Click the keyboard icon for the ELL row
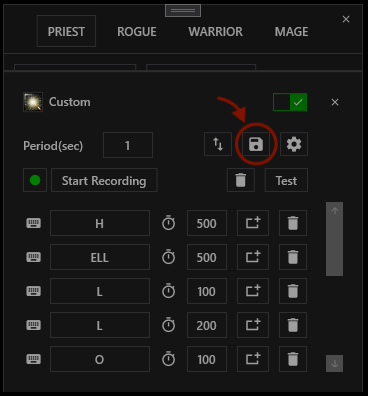 point(34,257)
